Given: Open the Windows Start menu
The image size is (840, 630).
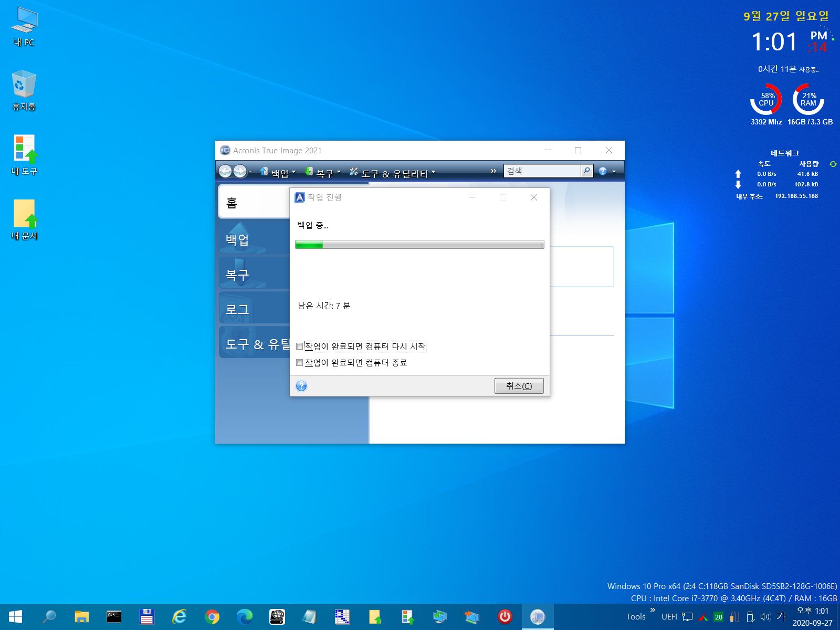Looking at the screenshot, I should tap(16, 617).
